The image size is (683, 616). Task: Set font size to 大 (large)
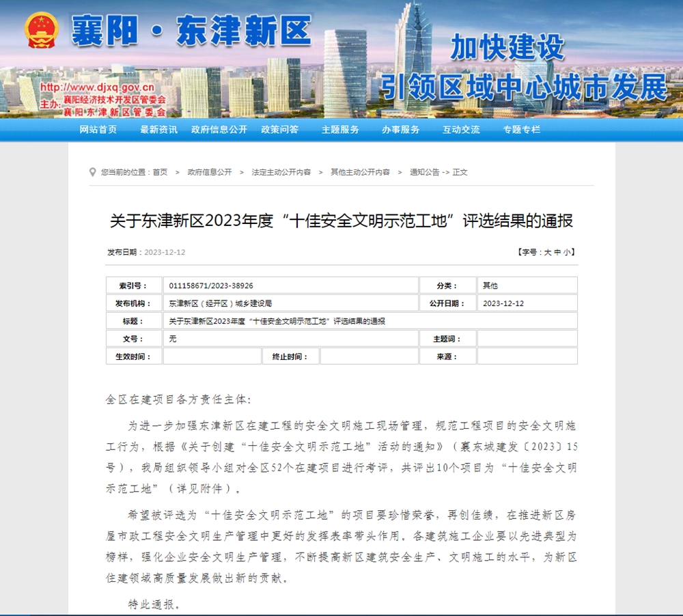click(547, 252)
